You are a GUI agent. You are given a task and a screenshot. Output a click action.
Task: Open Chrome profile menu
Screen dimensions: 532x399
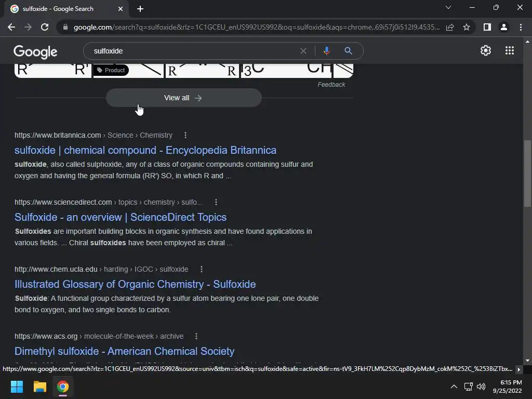(504, 27)
